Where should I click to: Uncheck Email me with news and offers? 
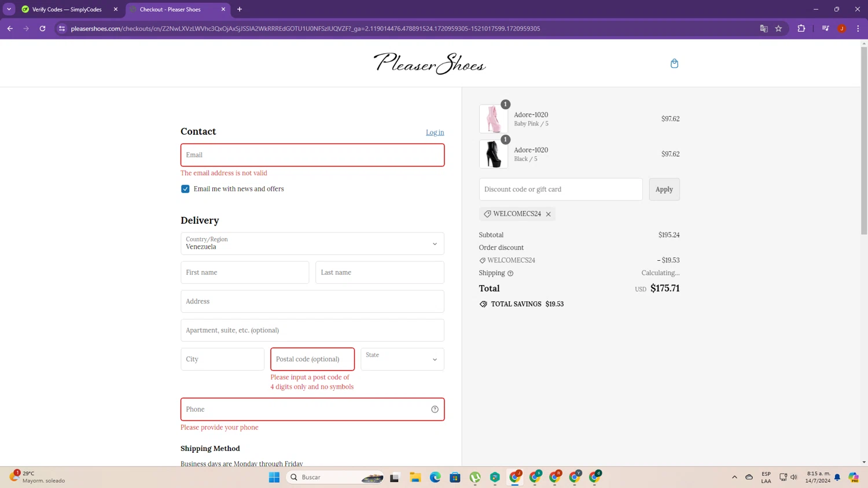coord(185,189)
